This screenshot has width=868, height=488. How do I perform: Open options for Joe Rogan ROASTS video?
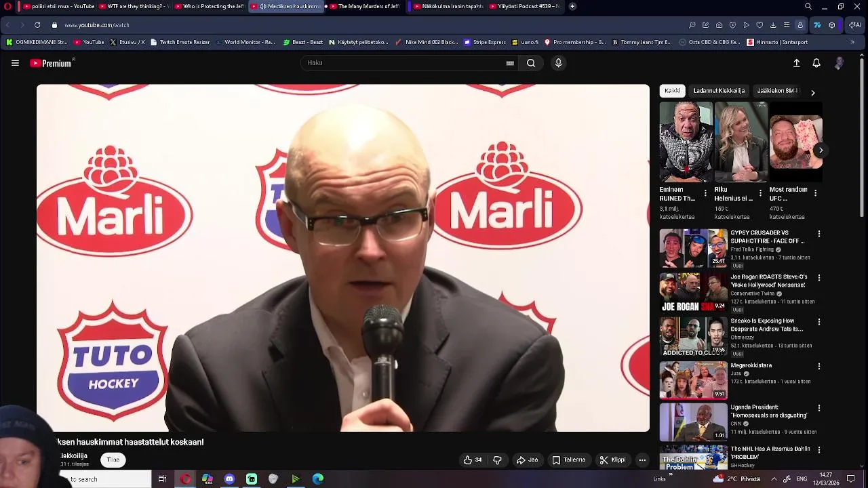point(818,278)
